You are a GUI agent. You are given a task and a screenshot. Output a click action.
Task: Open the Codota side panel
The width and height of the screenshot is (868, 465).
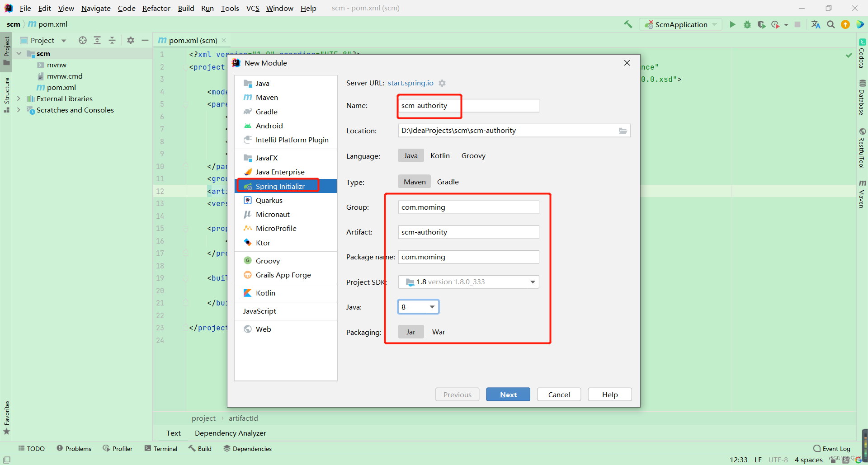pos(862,53)
